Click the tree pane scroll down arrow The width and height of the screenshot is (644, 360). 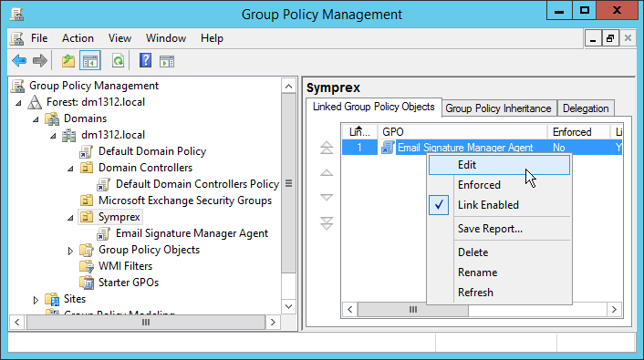click(289, 306)
